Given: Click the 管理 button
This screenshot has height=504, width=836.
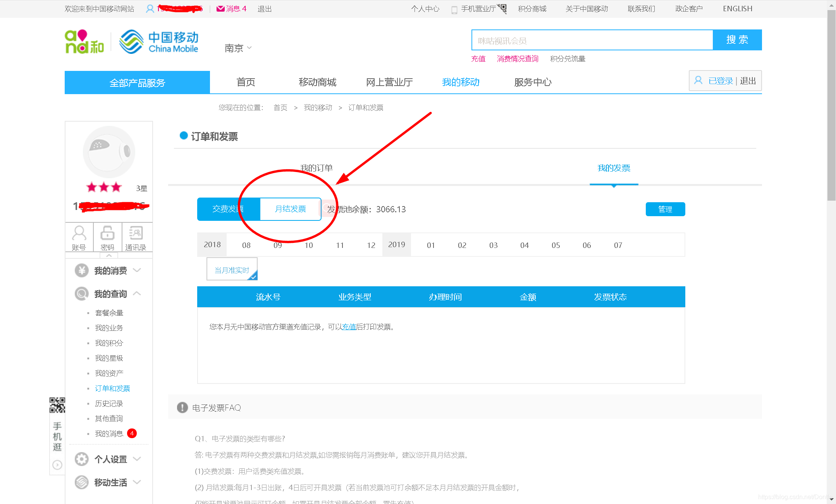Looking at the screenshot, I should coord(665,209).
